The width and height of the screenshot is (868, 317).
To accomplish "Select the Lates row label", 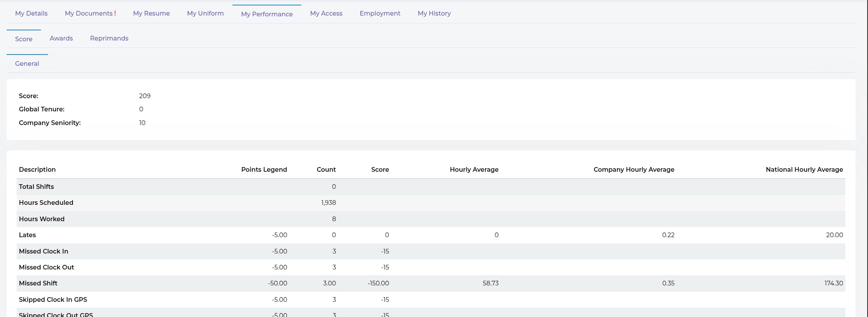I will coord(27,235).
